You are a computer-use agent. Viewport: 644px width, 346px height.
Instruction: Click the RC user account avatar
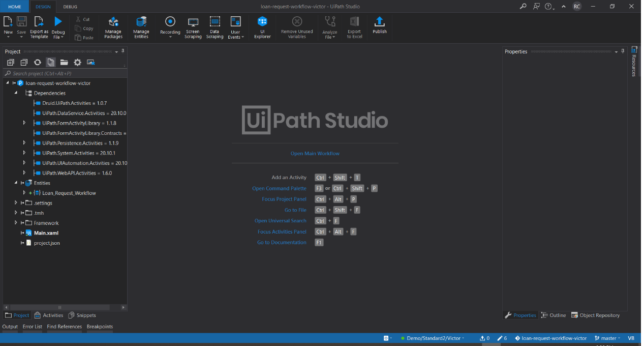point(576,6)
